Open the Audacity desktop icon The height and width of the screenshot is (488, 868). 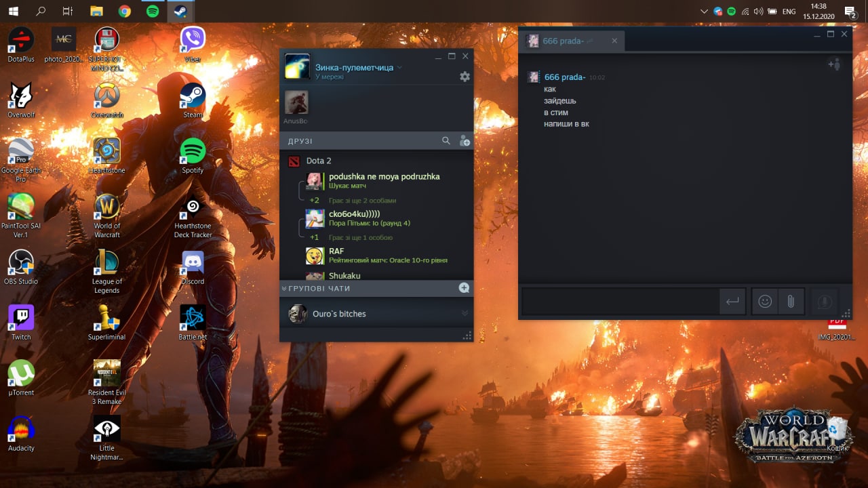coord(21,434)
